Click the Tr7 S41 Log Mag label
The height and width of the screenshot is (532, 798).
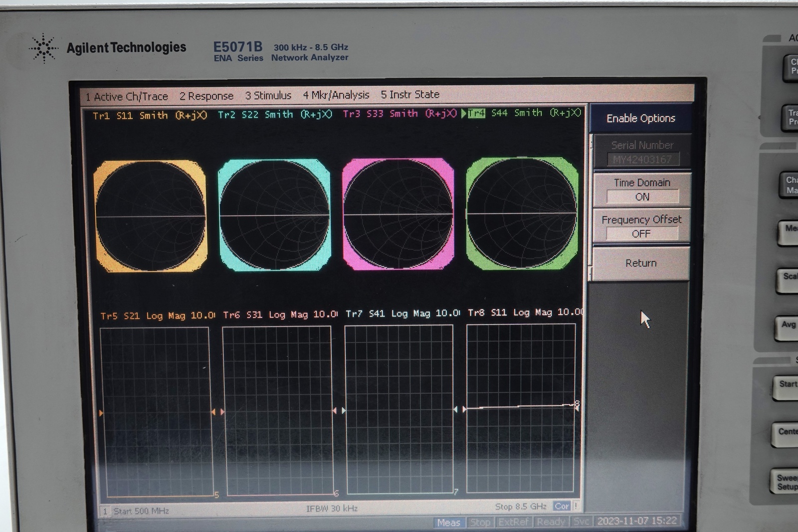[403, 314]
